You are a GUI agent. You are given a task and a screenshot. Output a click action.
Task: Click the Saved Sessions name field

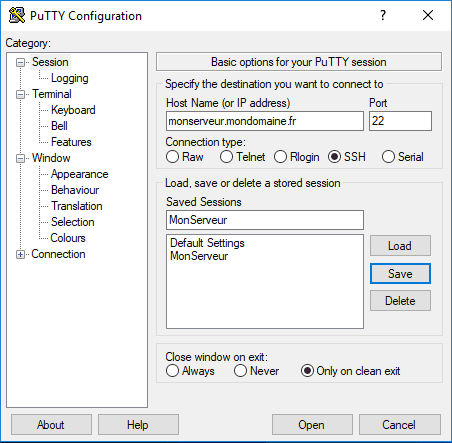265,220
